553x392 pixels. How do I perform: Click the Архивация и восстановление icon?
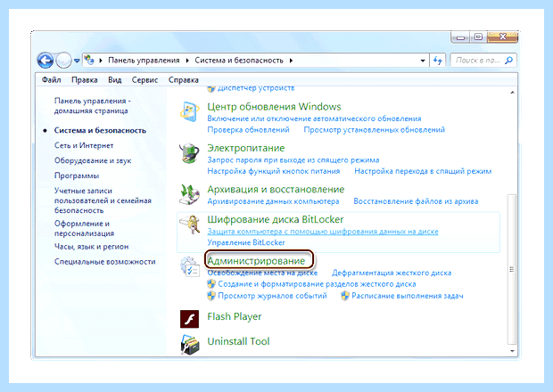click(x=189, y=194)
